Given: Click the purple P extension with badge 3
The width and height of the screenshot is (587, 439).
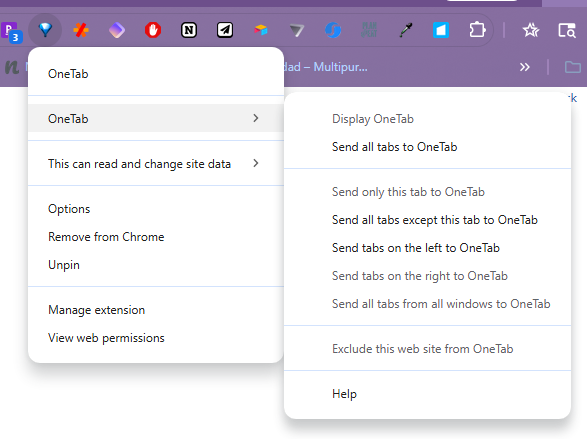Looking at the screenshot, I should click(11, 32).
